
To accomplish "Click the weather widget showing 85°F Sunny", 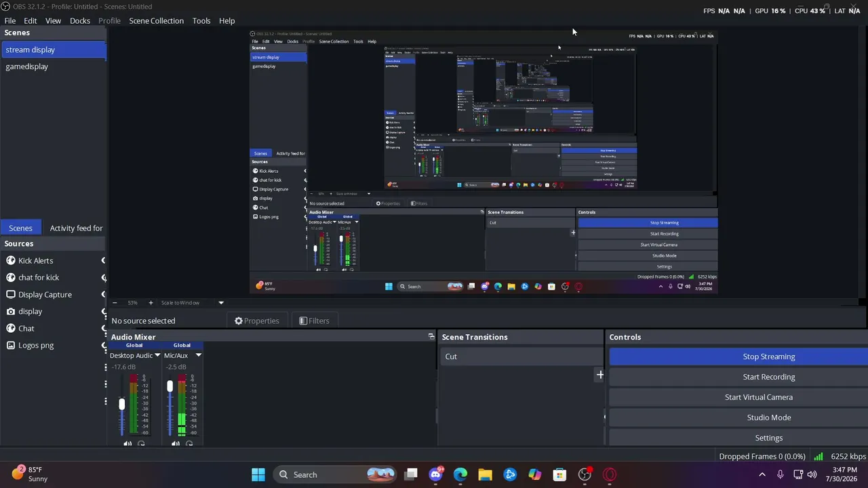I will pyautogui.click(x=30, y=474).
